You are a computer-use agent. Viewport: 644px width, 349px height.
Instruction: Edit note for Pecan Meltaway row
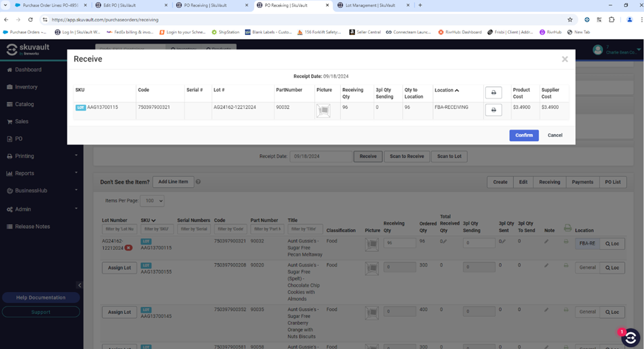[x=546, y=241]
